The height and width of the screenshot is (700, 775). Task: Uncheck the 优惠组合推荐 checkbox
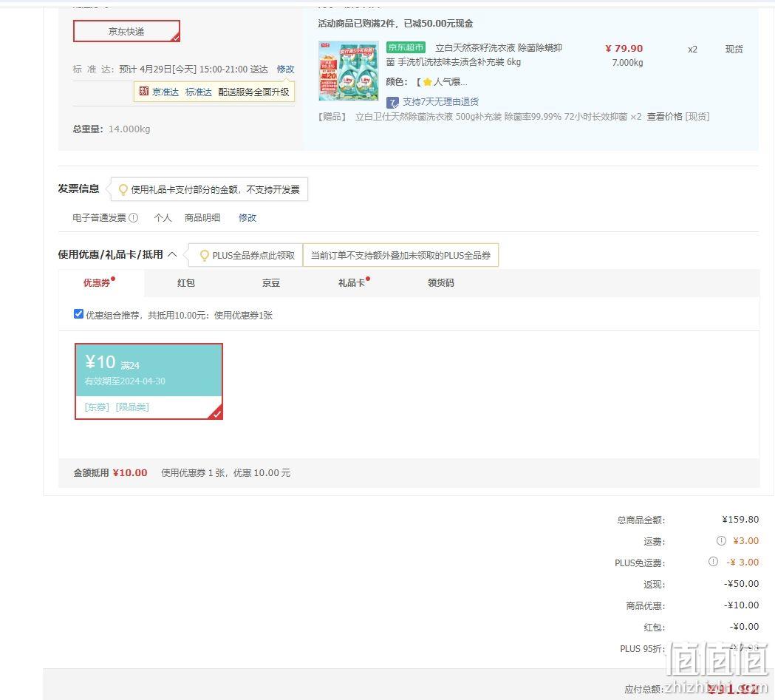click(78, 314)
